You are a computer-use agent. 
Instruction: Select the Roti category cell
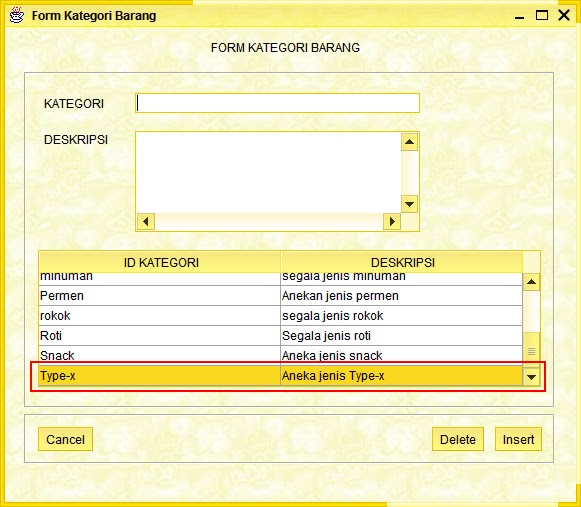(x=160, y=336)
